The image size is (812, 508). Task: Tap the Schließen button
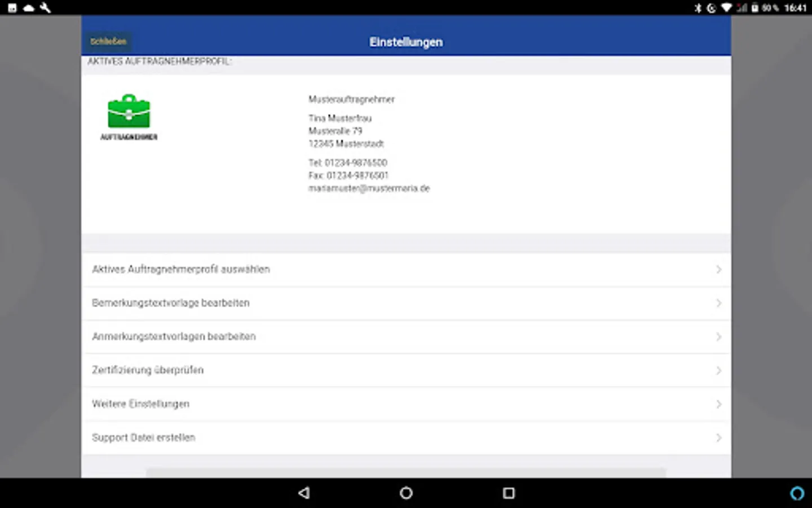[108, 41]
